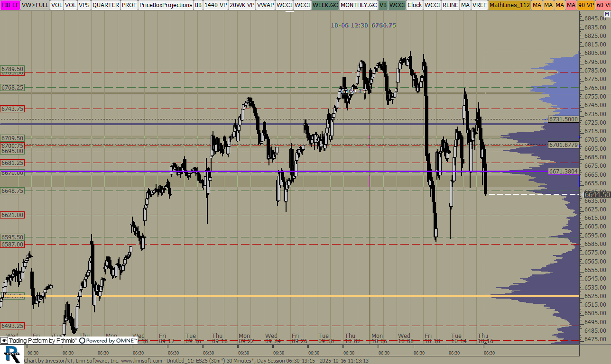
Task: Toggle the WEEK.GC overlay button
Action: (x=325, y=5)
